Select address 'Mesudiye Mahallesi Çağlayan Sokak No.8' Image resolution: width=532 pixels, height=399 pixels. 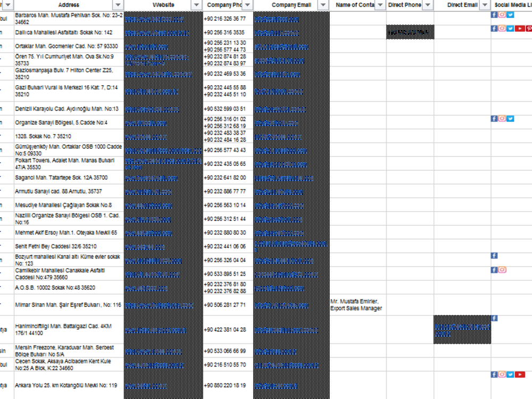63,205
